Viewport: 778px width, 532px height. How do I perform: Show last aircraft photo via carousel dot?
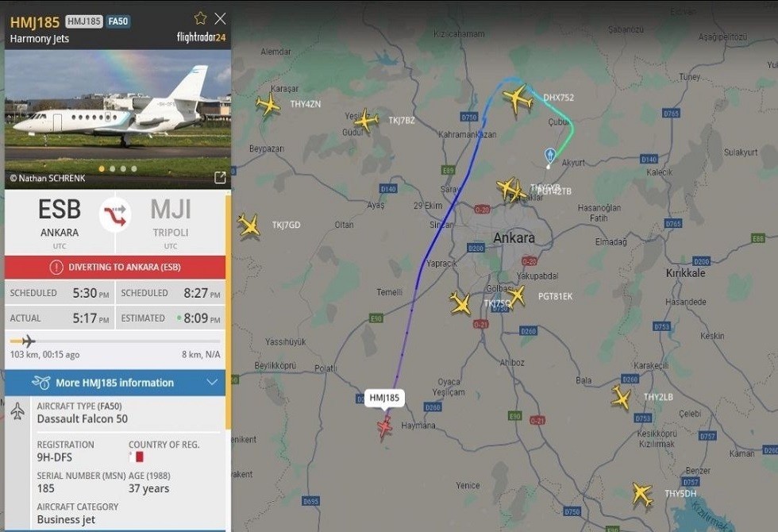(134, 168)
